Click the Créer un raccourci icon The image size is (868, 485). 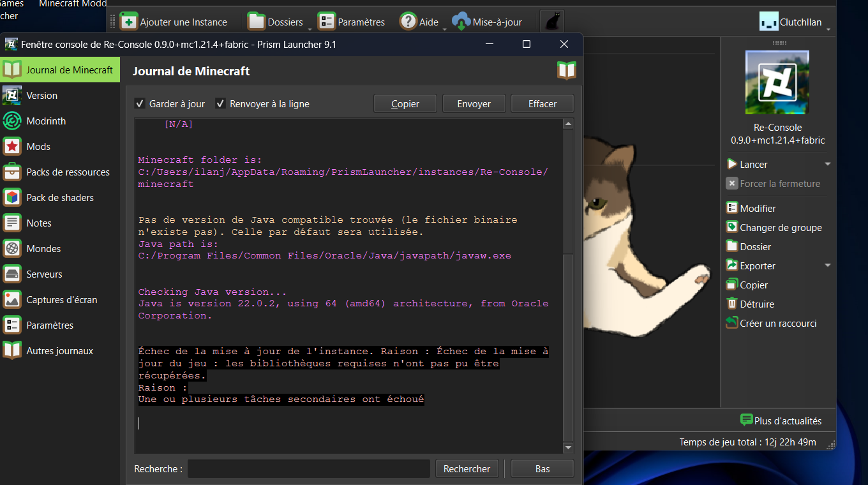coord(732,323)
